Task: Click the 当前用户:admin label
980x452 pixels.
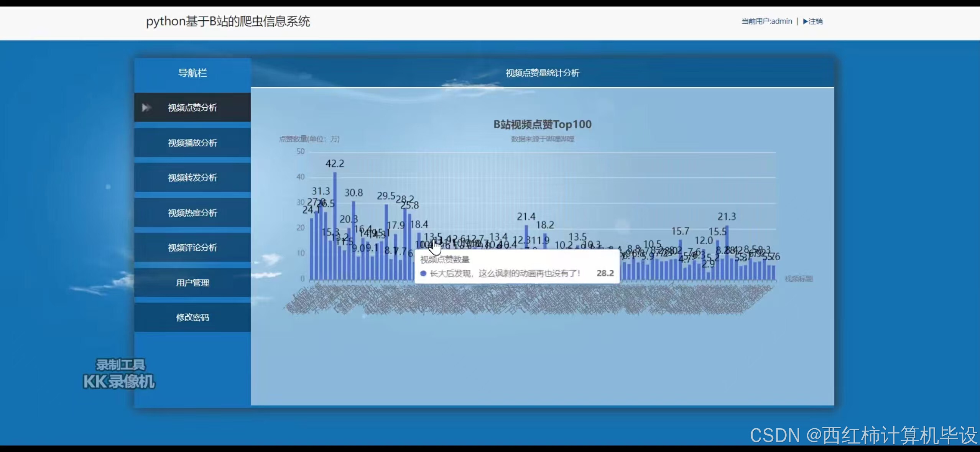Action: 766,21
